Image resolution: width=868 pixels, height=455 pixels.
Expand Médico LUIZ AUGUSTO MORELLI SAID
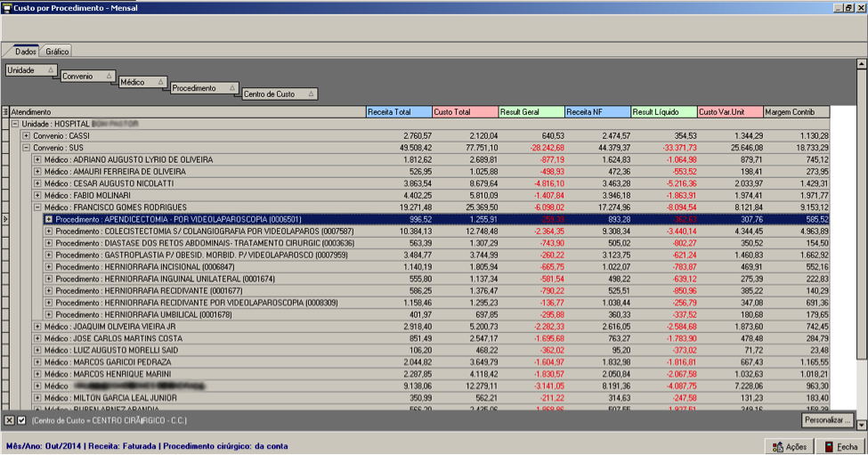(x=37, y=351)
